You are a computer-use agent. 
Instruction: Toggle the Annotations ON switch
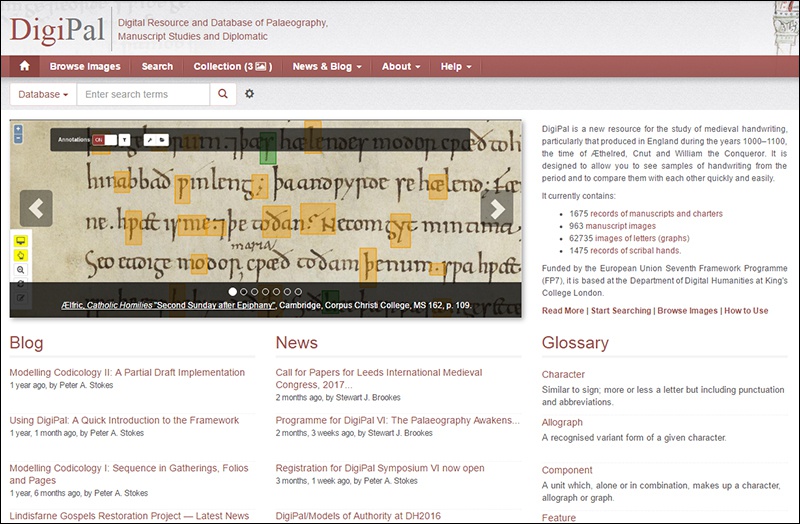point(105,140)
